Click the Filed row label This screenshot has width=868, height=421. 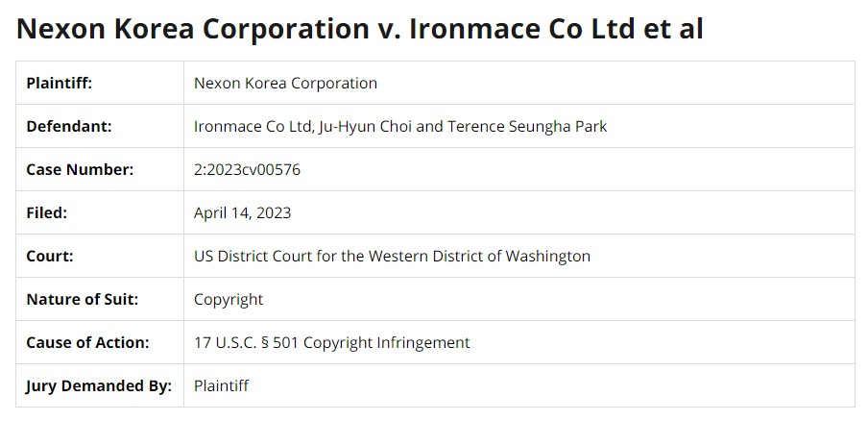coord(47,212)
